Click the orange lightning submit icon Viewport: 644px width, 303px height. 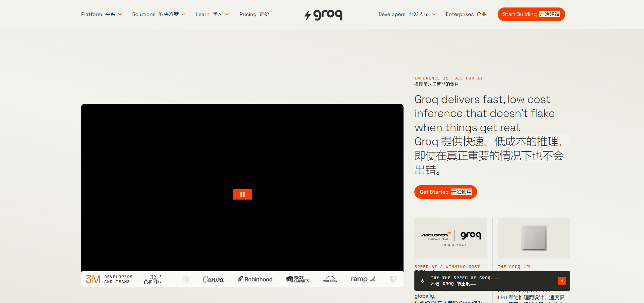[562, 281]
